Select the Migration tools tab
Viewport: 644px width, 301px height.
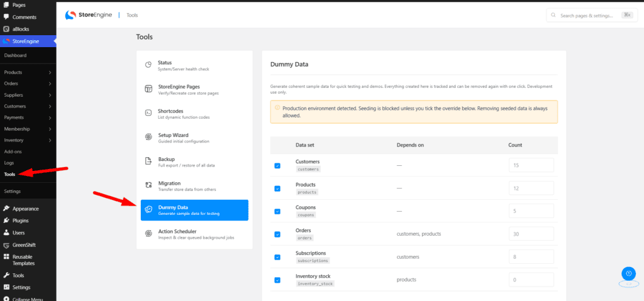tap(194, 186)
